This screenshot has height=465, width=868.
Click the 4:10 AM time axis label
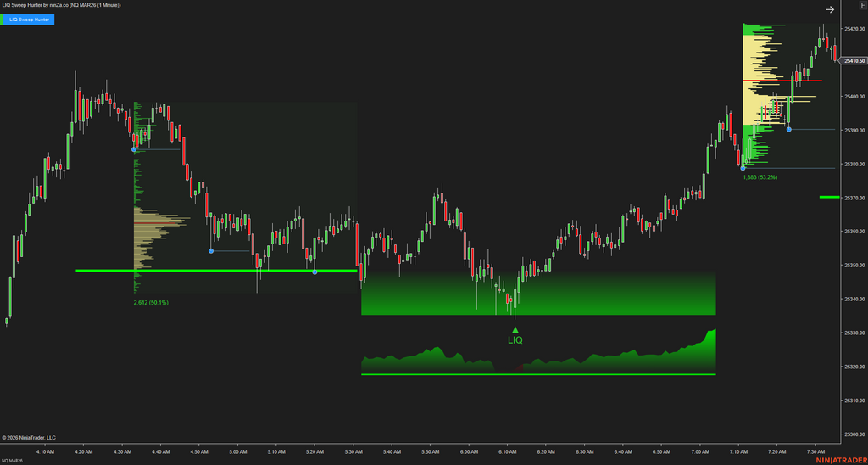click(46, 451)
